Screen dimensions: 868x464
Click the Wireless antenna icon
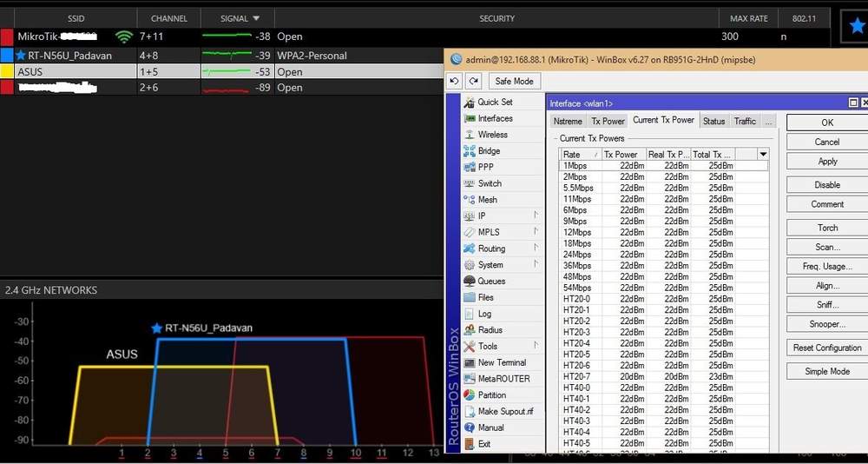pyautogui.click(x=470, y=134)
